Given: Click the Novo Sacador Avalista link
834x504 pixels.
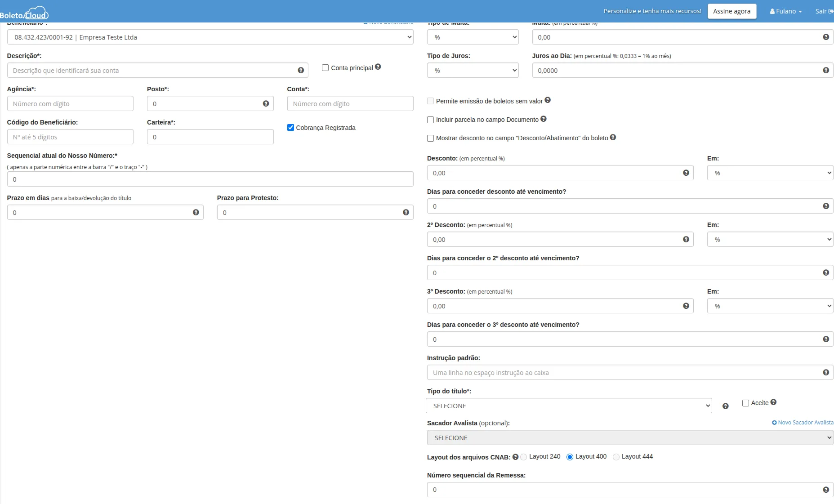Looking at the screenshot, I should pos(803,423).
